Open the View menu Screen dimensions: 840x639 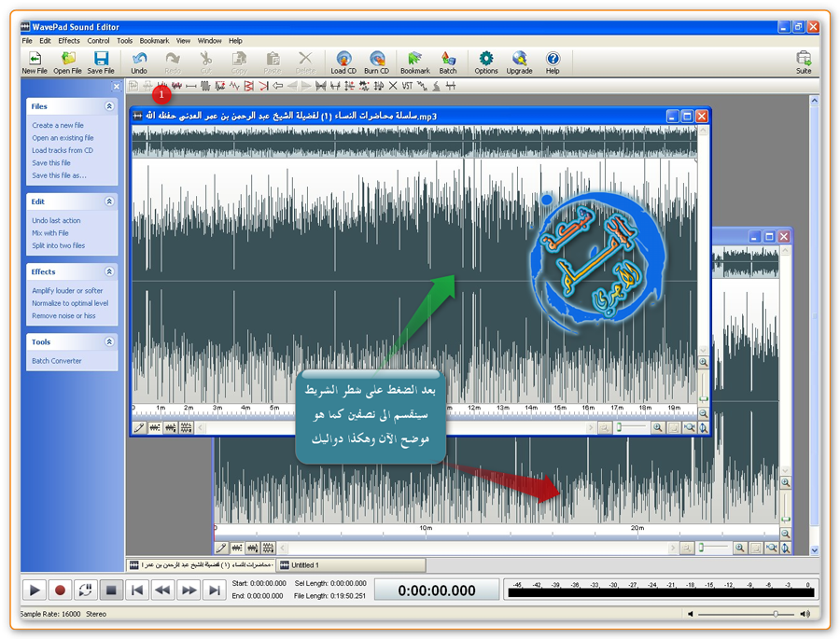coord(183,41)
